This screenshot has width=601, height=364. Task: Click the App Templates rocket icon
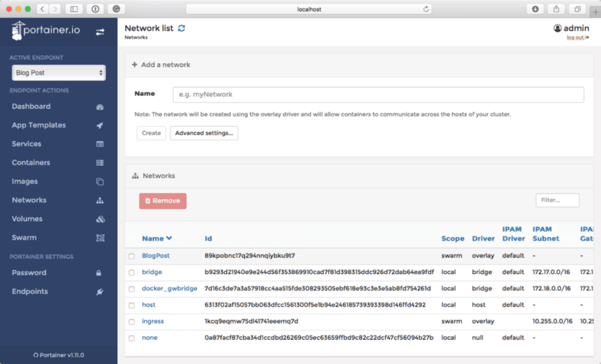100,125
